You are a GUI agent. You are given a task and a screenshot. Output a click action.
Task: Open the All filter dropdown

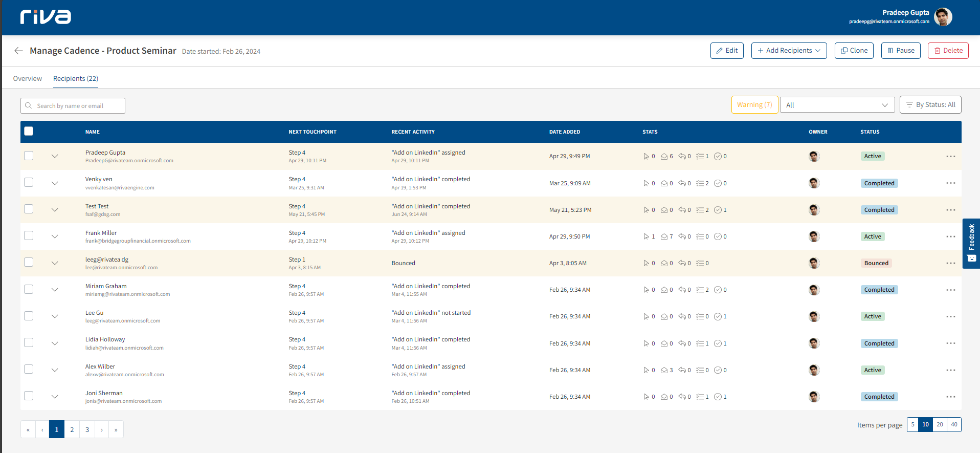pos(837,105)
